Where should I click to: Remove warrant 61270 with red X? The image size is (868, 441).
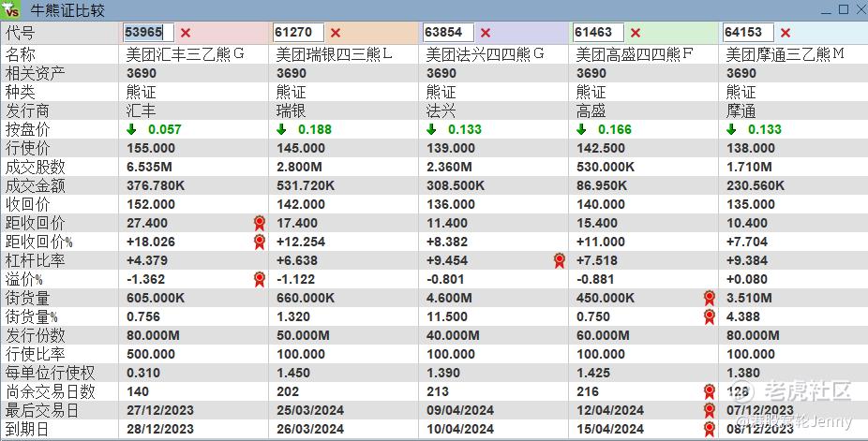(336, 33)
